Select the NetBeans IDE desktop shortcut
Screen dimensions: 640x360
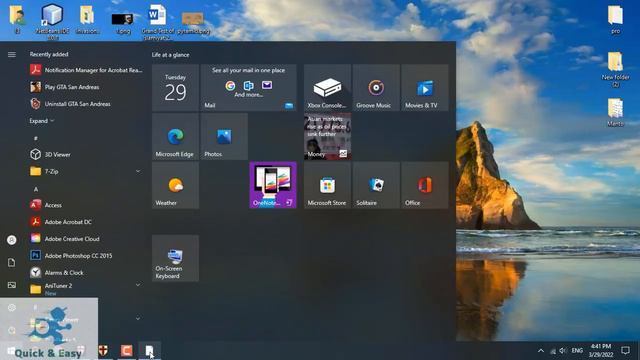click(52, 21)
